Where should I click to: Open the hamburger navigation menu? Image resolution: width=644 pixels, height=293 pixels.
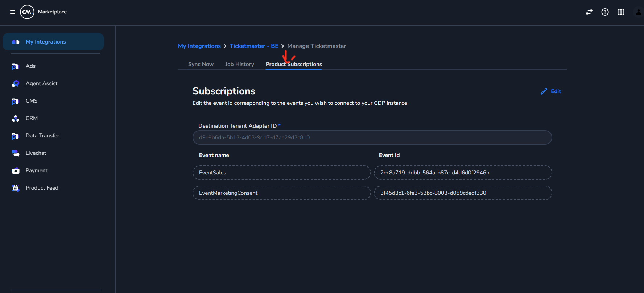(13, 12)
